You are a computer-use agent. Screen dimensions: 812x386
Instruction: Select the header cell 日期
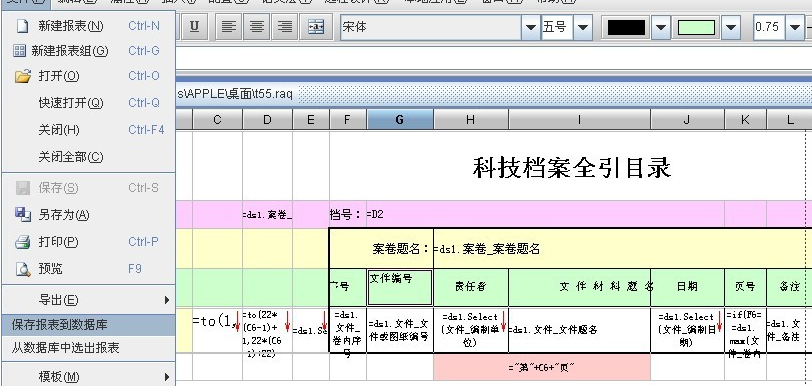pos(687,288)
